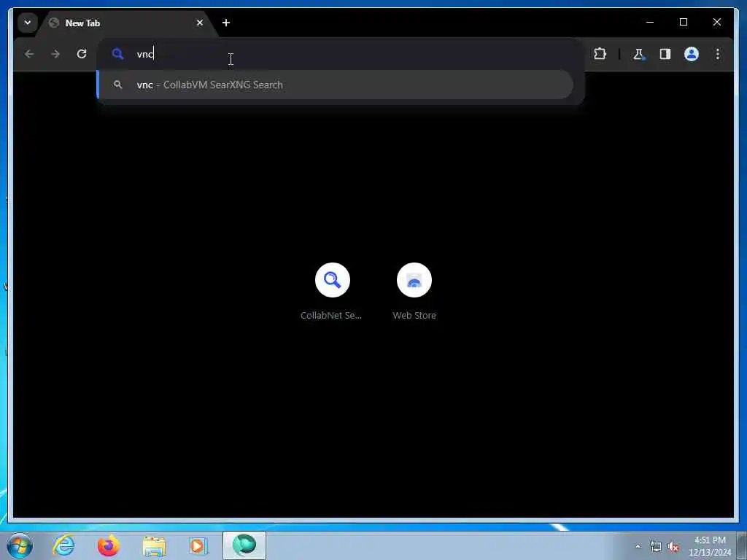Open the CollabNet Search shortcut

pyautogui.click(x=332, y=291)
